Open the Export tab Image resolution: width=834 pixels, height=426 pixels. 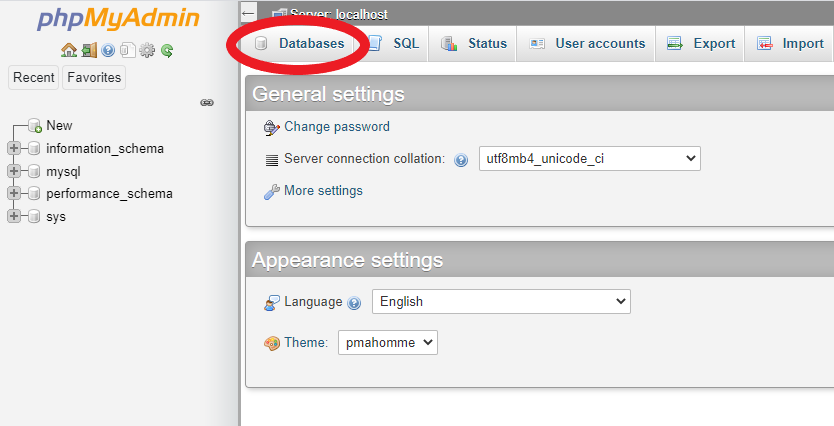pos(700,44)
